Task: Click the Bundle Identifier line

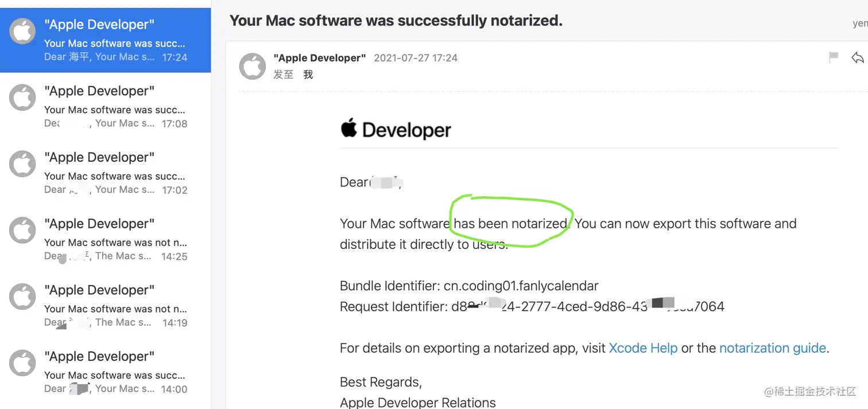Action: (469, 286)
